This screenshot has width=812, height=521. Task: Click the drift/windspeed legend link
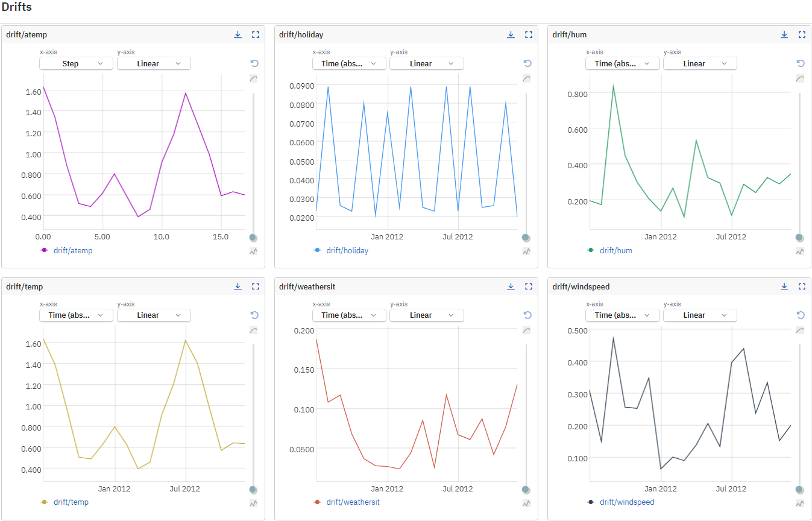coord(627,502)
